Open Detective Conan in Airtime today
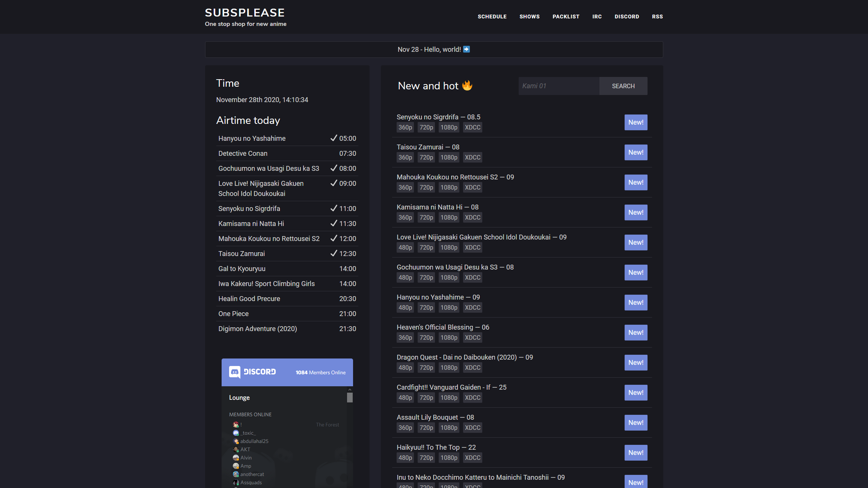 (x=243, y=154)
